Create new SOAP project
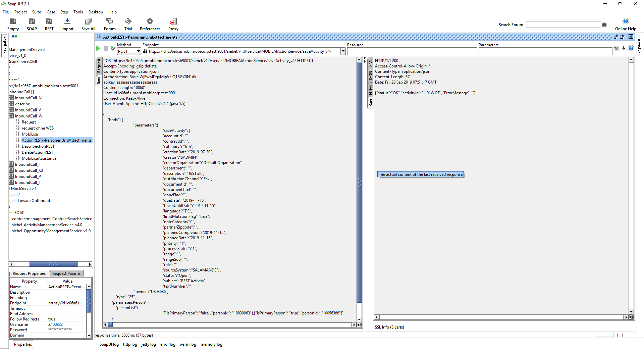Viewport: 644px width, 349px height. (32, 24)
